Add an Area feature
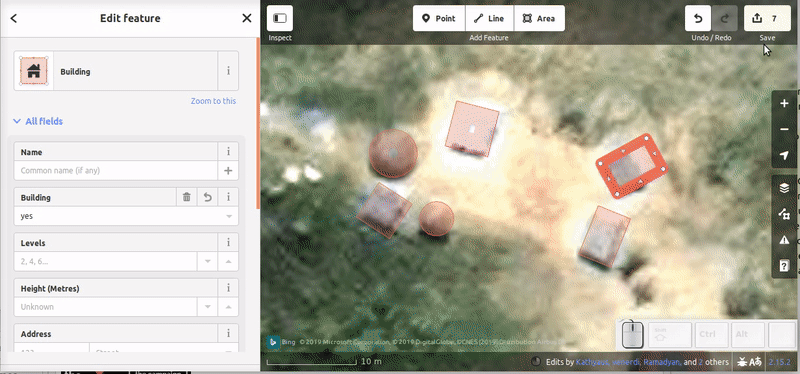This screenshot has height=374, width=800. pos(539,18)
